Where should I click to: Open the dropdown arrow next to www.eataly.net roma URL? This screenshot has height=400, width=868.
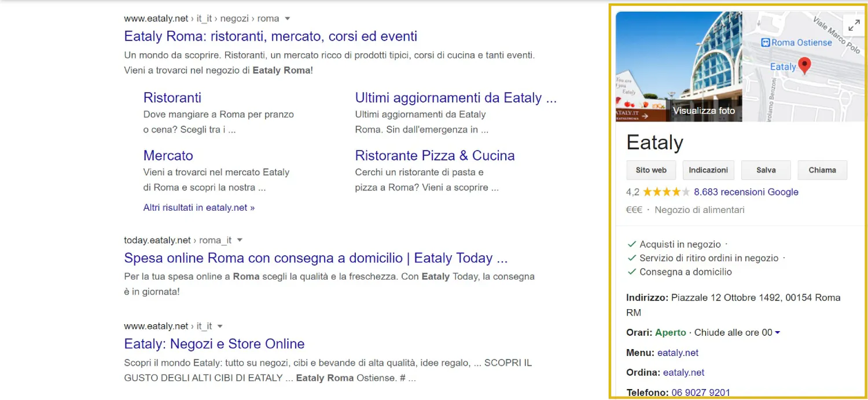coord(288,19)
